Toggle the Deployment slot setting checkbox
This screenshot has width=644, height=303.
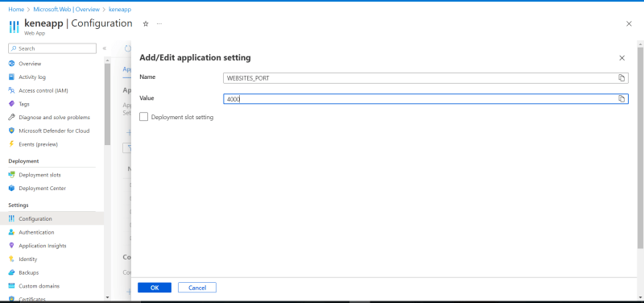pyautogui.click(x=144, y=117)
